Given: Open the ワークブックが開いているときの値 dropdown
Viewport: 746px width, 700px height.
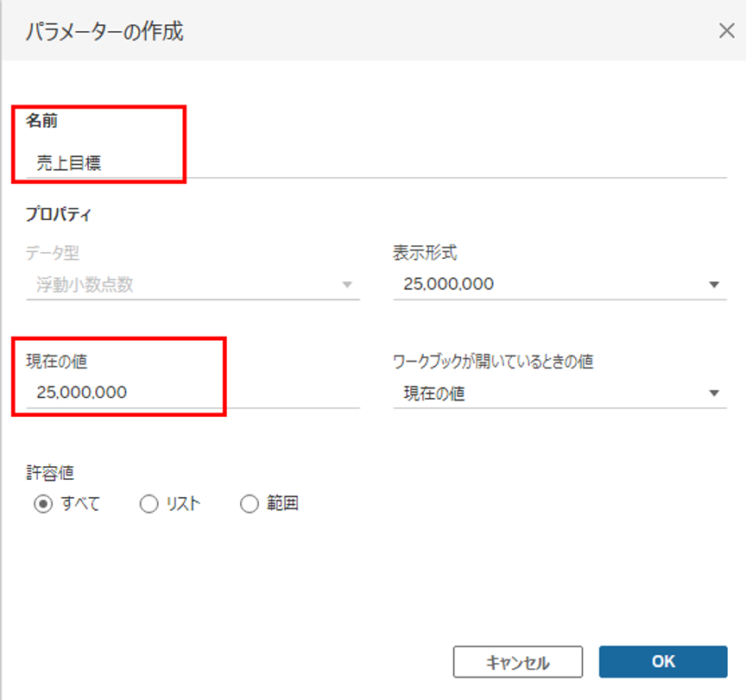Looking at the screenshot, I should (560, 393).
